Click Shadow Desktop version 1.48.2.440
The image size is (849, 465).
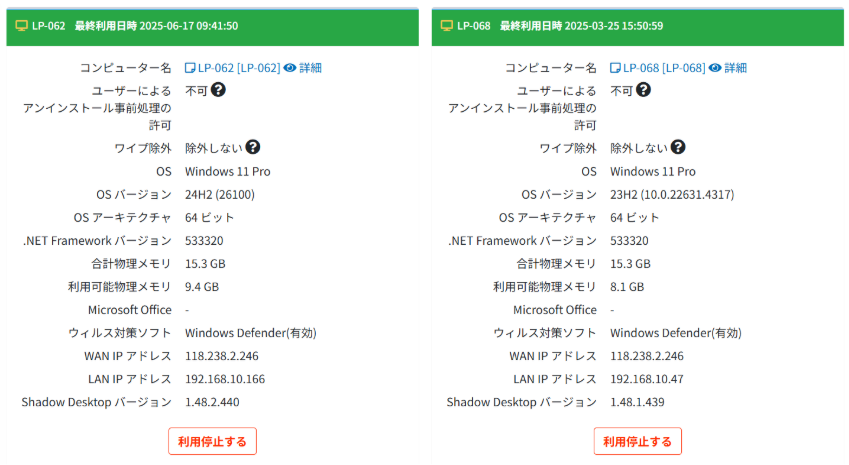pyautogui.click(x=212, y=402)
